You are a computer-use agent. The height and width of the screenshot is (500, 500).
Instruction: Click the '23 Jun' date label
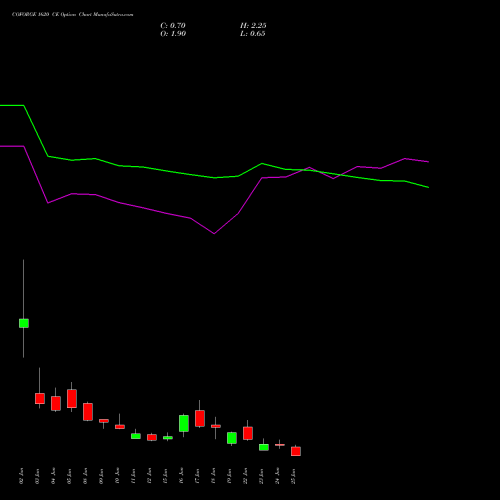[x=262, y=476]
